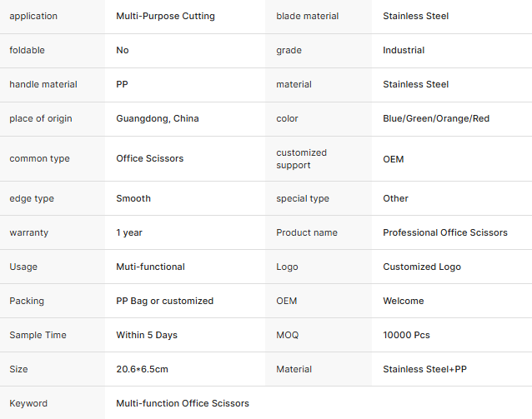The image size is (532, 419).
Task: Select the 'Industrial' grade value
Action: (404, 50)
